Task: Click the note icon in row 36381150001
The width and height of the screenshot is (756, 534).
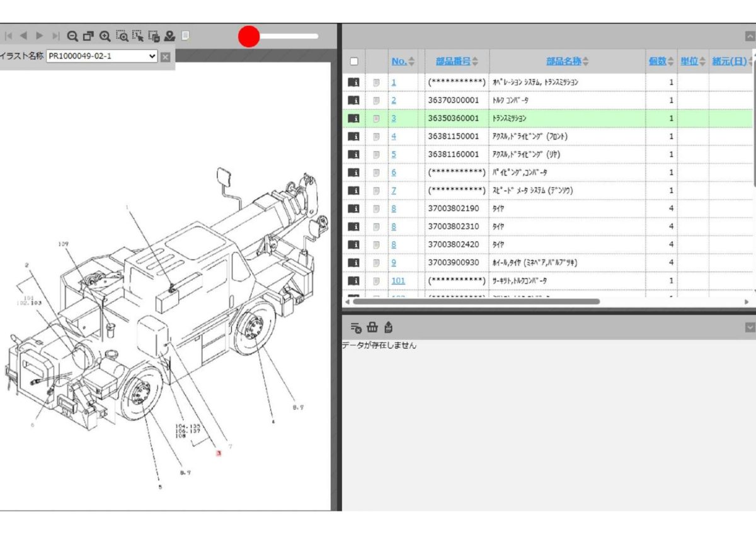Action: coord(376,137)
